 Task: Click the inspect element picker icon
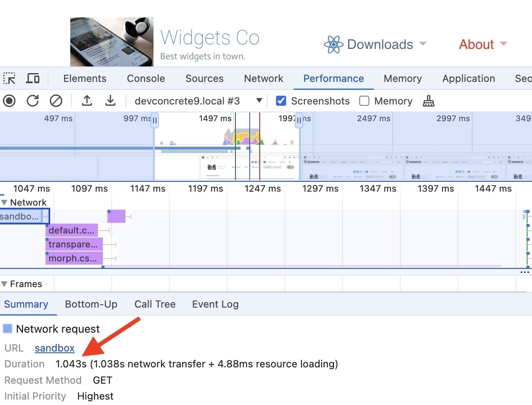click(9, 79)
